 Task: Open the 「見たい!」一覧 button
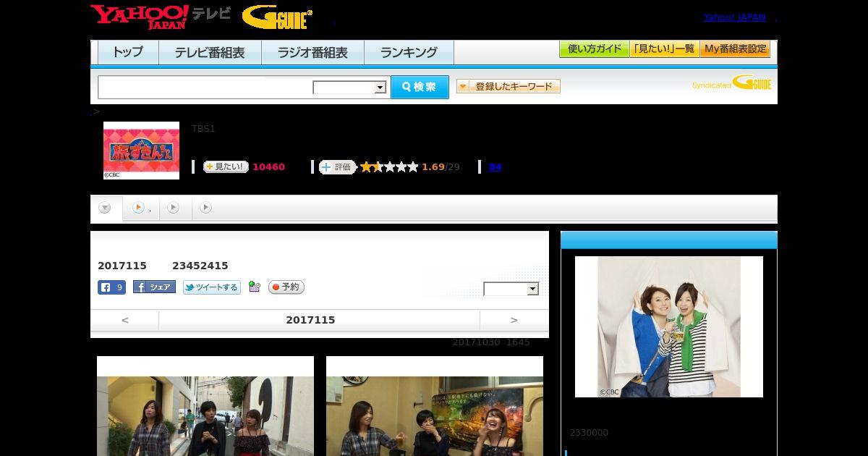tap(665, 49)
